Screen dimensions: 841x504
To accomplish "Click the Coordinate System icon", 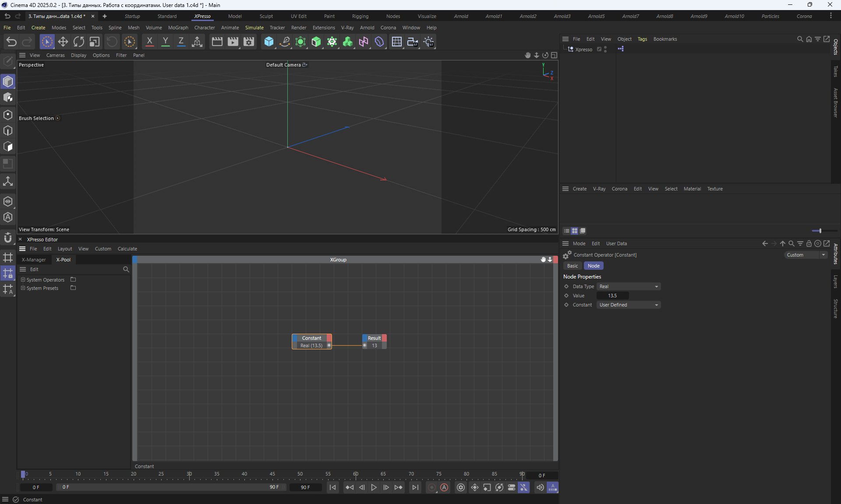I will click(x=197, y=42).
